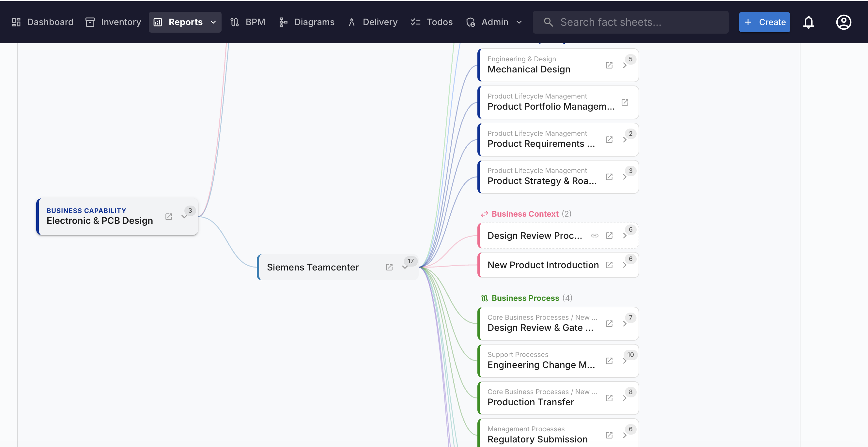Open Mechanical Design via its external link icon
Screen dimensions: 868x447
[x=609, y=65]
